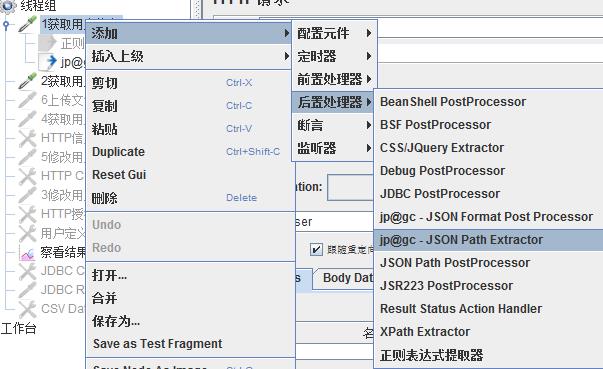Click the disabled pipette icon beside 3修改用
Image resolution: width=603 pixels, height=369 pixels.
point(28,195)
